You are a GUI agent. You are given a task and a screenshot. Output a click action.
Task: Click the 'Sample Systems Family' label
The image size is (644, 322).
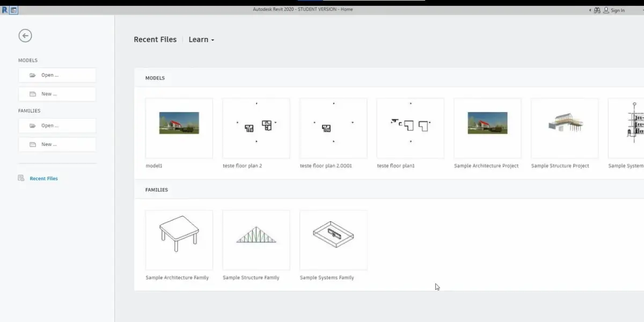[x=327, y=278]
